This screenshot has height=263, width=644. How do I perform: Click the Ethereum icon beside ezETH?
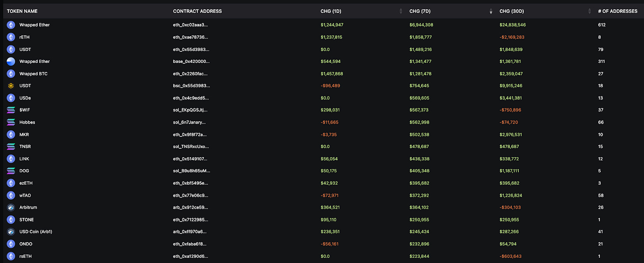tap(11, 183)
